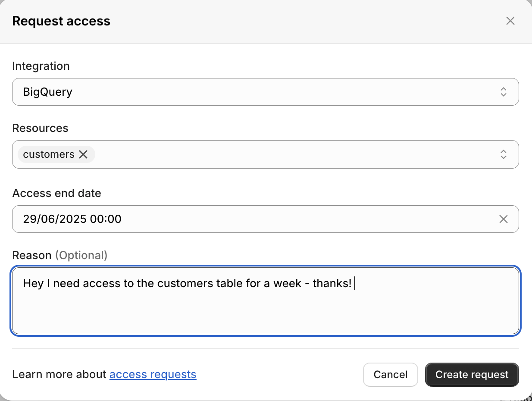The width and height of the screenshot is (532, 401).
Task: Select the customers chip label
Action: tap(49, 154)
